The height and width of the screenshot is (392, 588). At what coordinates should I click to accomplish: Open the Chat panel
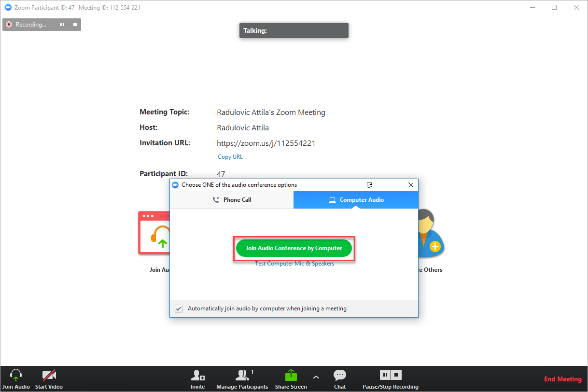(x=340, y=379)
